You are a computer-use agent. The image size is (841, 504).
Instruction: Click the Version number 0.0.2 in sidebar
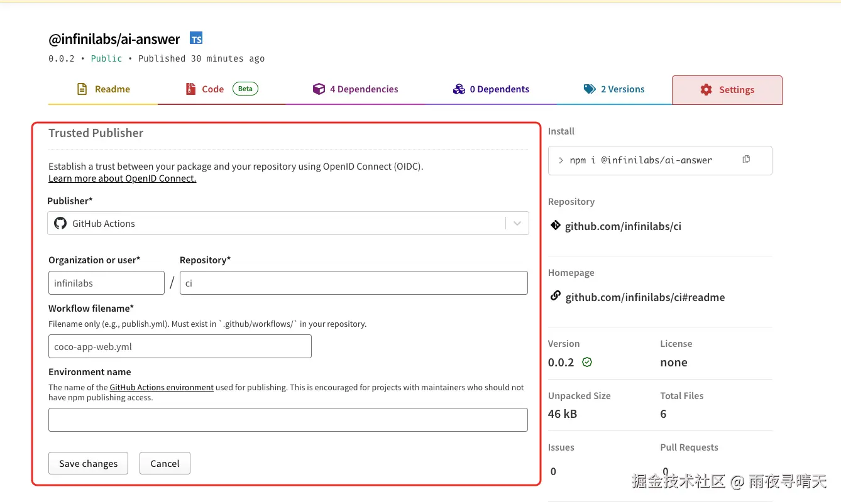click(561, 362)
